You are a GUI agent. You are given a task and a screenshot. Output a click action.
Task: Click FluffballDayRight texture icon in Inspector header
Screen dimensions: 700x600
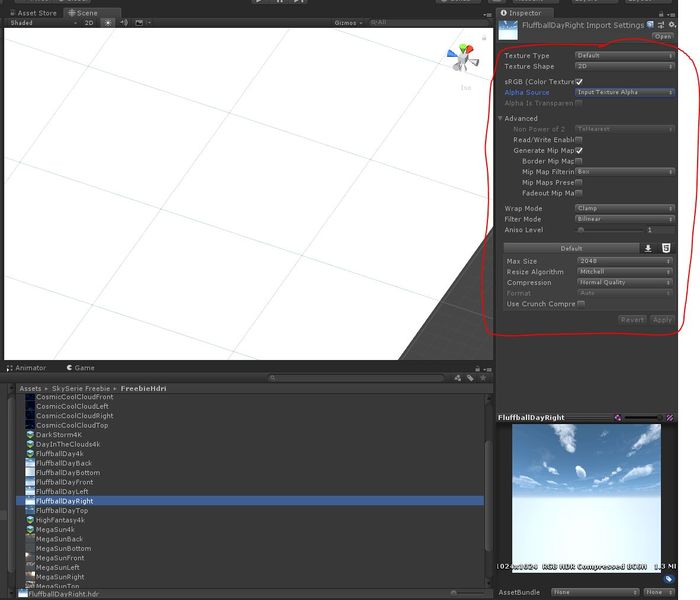[508, 30]
